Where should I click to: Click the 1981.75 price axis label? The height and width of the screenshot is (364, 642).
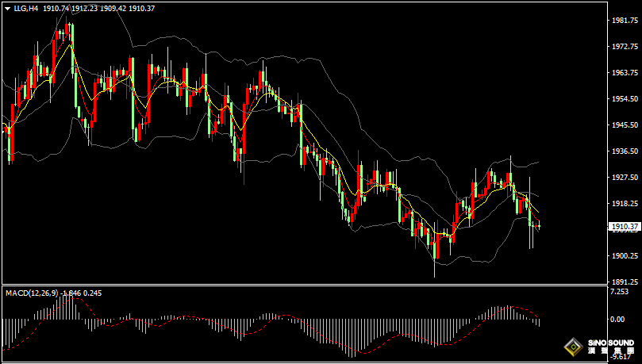tap(625, 21)
